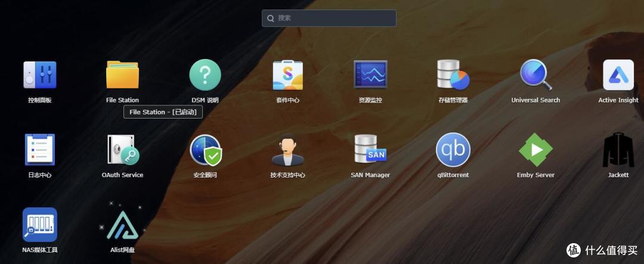Open Active Insight icon
The image size is (644, 264).
tap(618, 74)
